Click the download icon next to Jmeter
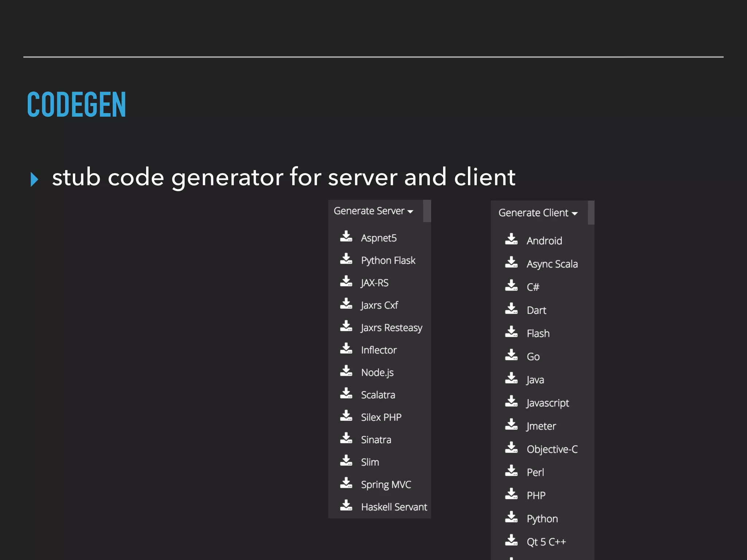747x560 pixels. [x=511, y=424]
